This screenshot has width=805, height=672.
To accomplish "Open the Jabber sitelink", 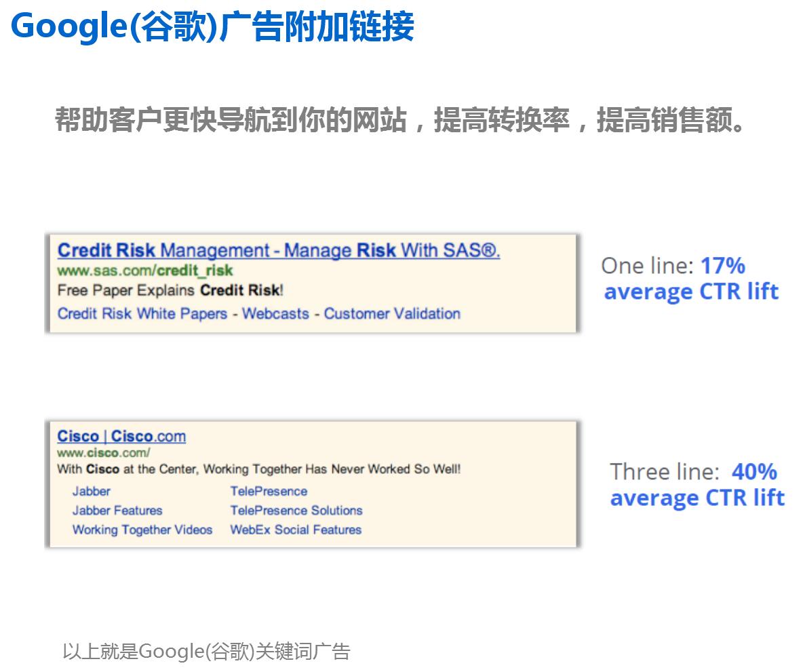I will pos(92,492).
